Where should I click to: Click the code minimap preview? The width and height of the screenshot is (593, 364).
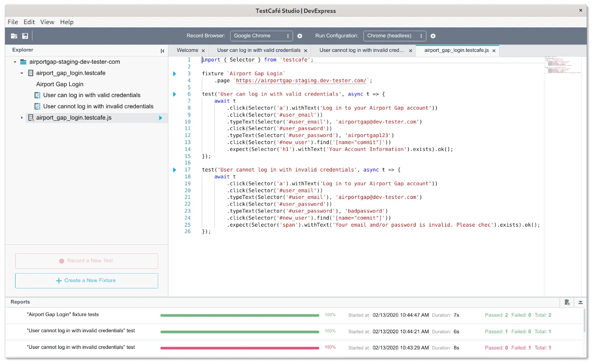coord(563,65)
